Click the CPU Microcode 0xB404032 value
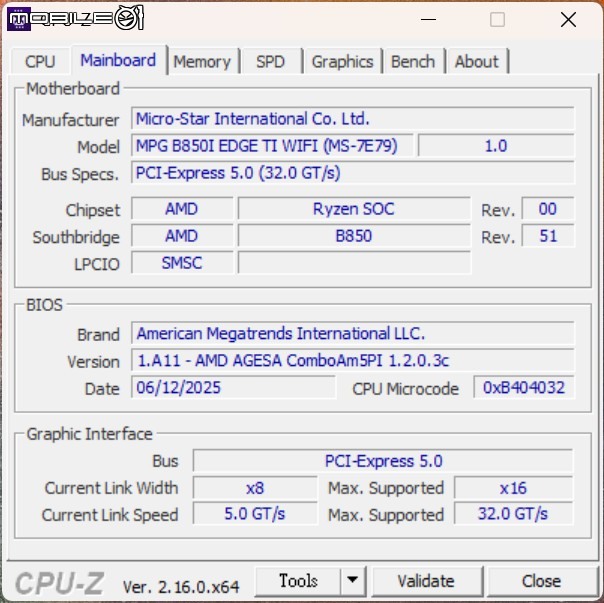Screen dimensions: 604x603 pyautogui.click(x=524, y=387)
